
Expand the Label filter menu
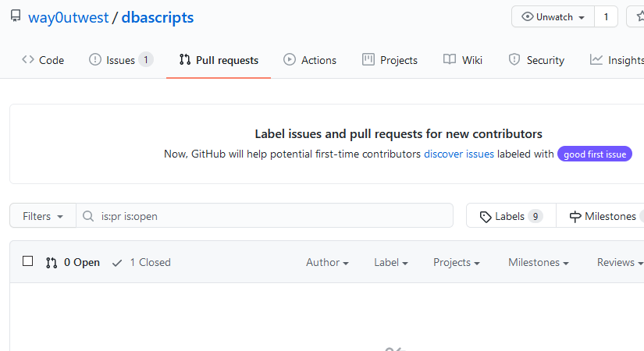(x=391, y=263)
